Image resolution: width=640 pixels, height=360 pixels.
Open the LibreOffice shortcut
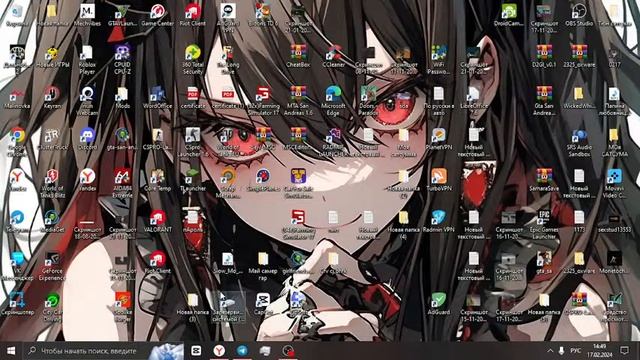(x=474, y=97)
